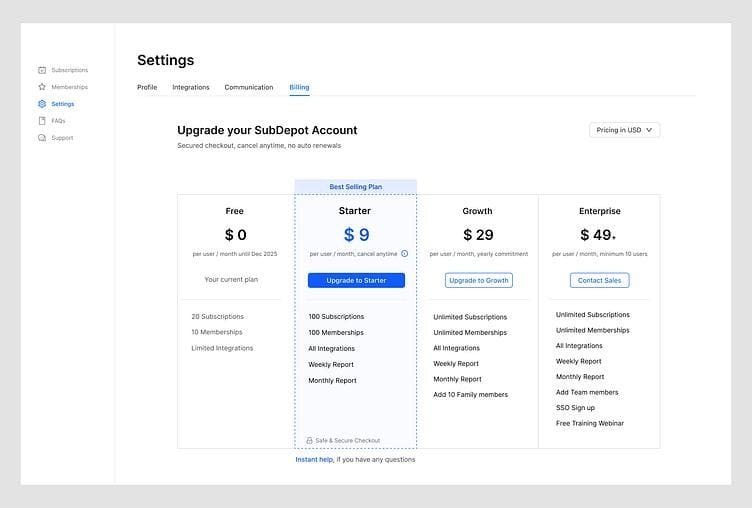Click the $ 9 Starter price
Viewport: 752px width, 508px height.
356,235
